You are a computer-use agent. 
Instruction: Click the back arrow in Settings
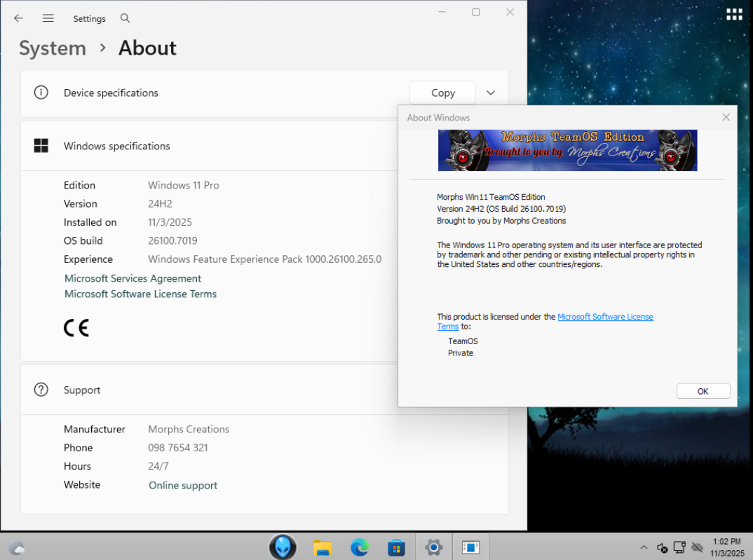click(x=18, y=18)
